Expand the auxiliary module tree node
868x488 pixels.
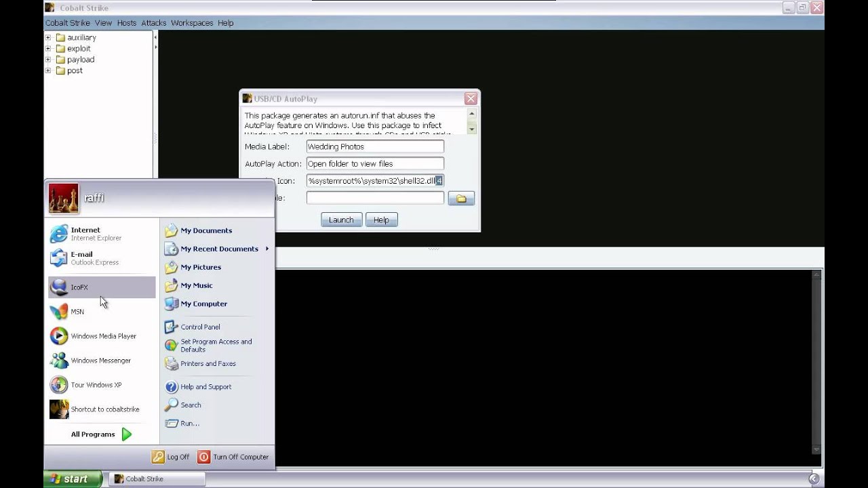48,37
